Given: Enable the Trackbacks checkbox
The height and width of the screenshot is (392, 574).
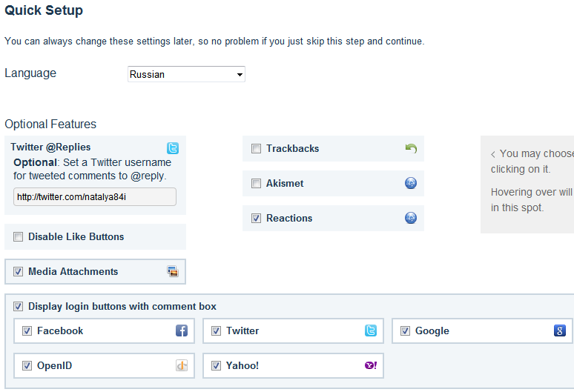Looking at the screenshot, I should [x=257, y=148].
